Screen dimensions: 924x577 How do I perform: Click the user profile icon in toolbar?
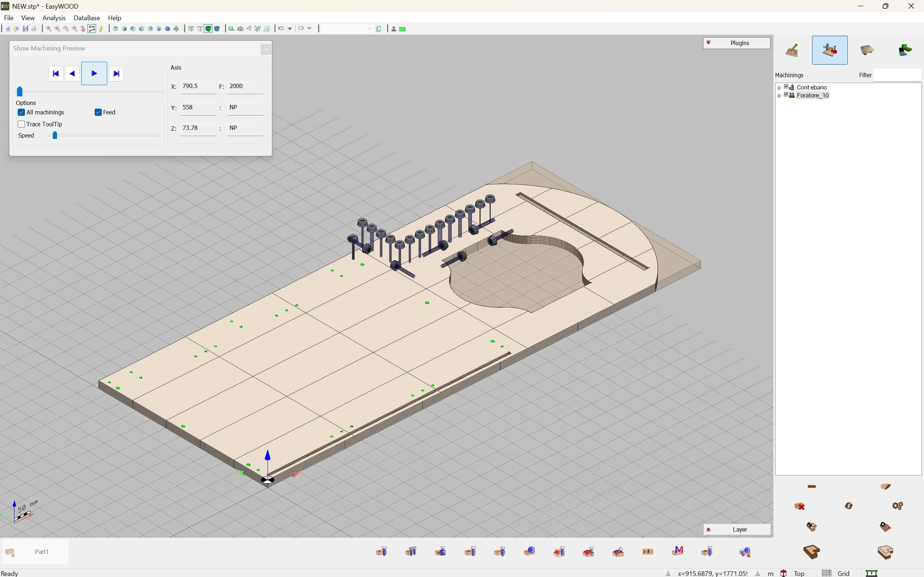(x=394, y=29)
